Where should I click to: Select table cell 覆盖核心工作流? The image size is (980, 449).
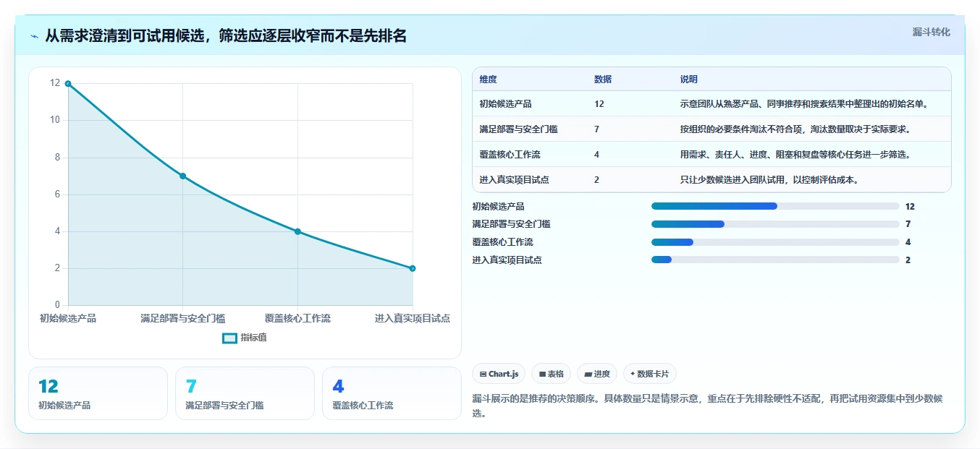click(510, 155)
